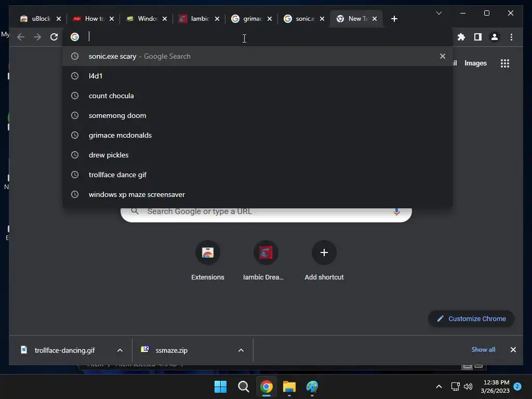The height and width of the screenshot is (399, 532).
Task: Open the Extensions puzzle icon
Action: [x=461, y=37]
